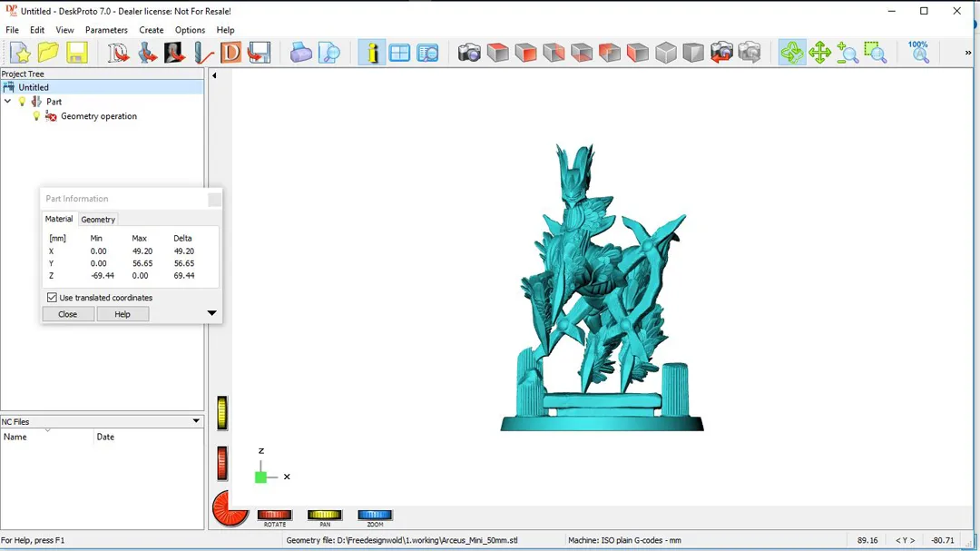Open the Parameters menu
This screenshot has width=980, height=551.
pos(106,30)
